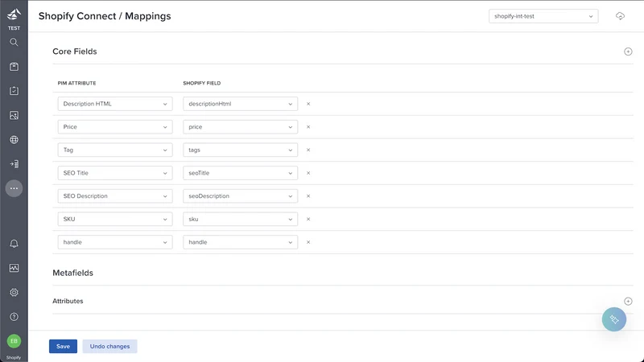644x362 pixels.
Task: Open the tasks clipboard icon in sidebar
Action: [14, 91]
